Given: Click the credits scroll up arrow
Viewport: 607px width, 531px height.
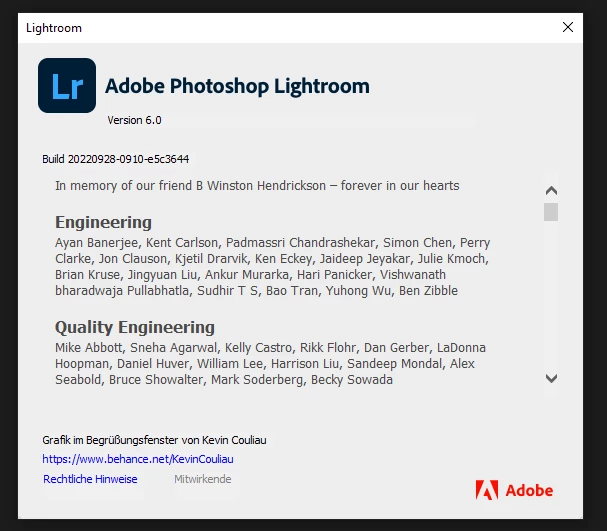Looking at the screenshot, I should 551,190.
